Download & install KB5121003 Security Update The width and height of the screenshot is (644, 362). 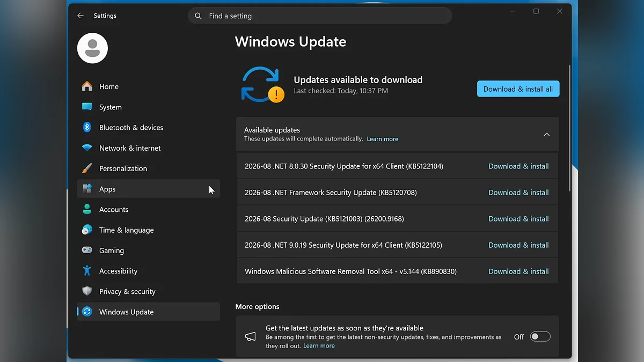coord(518,219)
